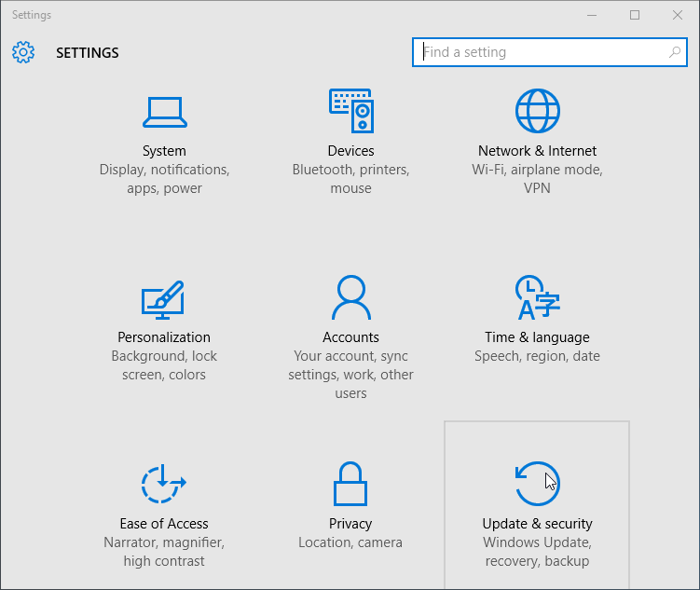Click 'Wi-Fi, airplane mode, VPN' description
The width and height of the screenshot is (700, 590).
tap(537, 179)
